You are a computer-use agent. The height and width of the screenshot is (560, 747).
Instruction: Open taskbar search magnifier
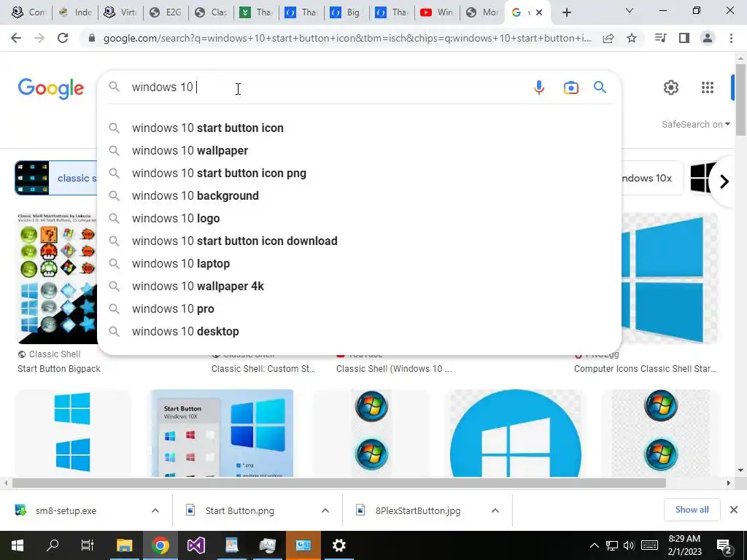[x=53, y=545]
